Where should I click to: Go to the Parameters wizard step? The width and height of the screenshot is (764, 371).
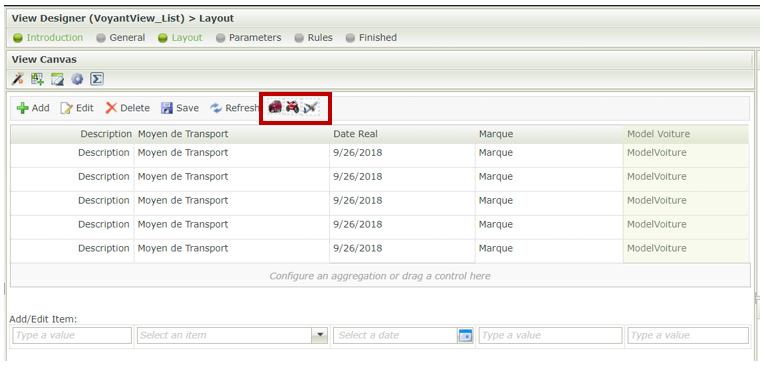pyautogui.click(x=248, y=38)
